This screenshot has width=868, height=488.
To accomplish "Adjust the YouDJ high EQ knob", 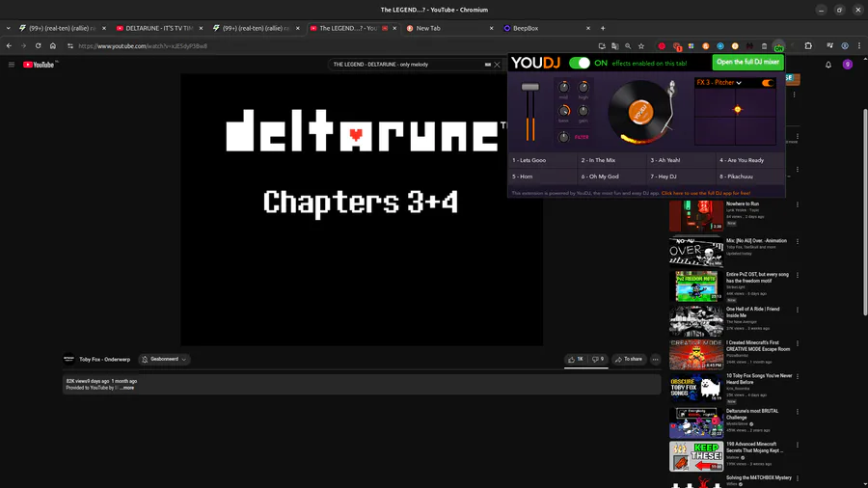I will 583,88.
